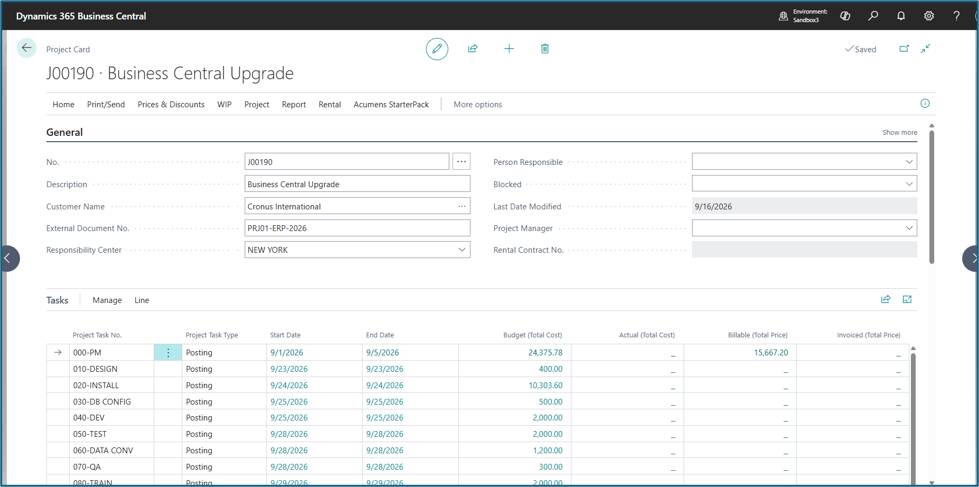This screenshot has height=487, width=979.
Task: Click the pencil edit icon
Action: (437, 49)
